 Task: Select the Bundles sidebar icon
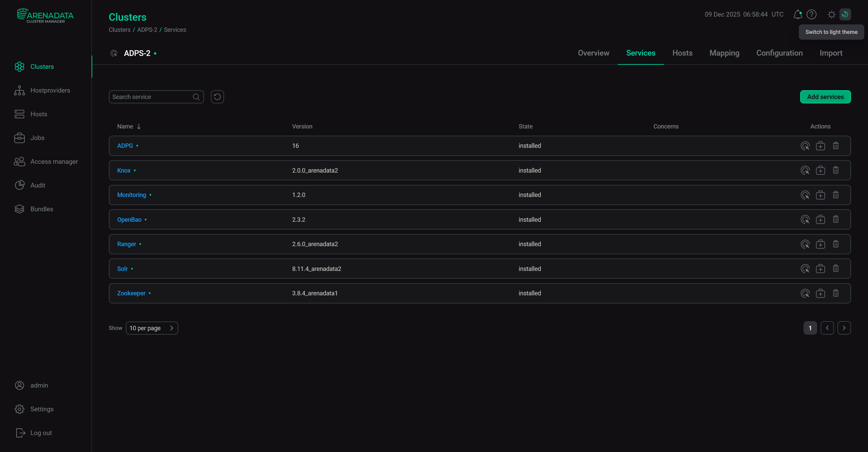[20, 209]
